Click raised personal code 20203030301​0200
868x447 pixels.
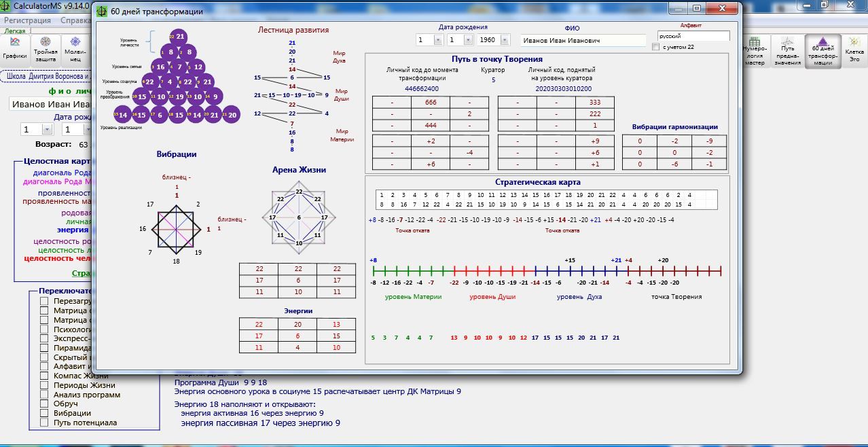pos(563,88)
